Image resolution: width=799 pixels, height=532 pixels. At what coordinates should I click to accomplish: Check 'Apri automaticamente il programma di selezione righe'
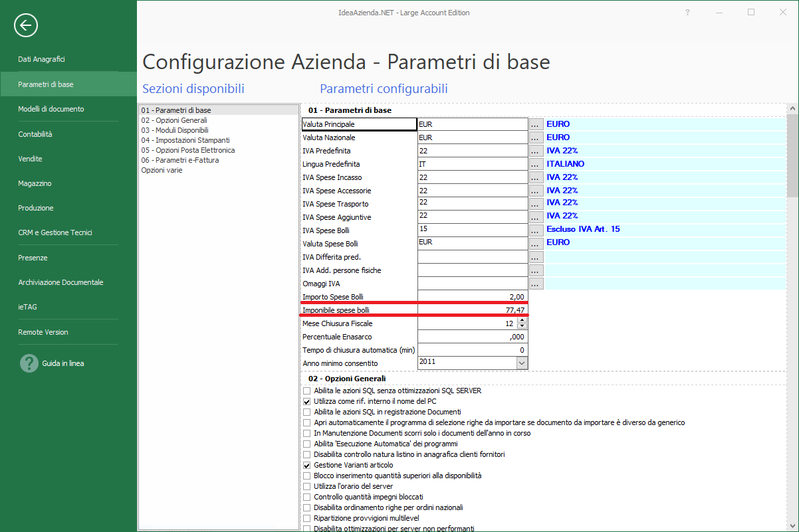point(306,422)
